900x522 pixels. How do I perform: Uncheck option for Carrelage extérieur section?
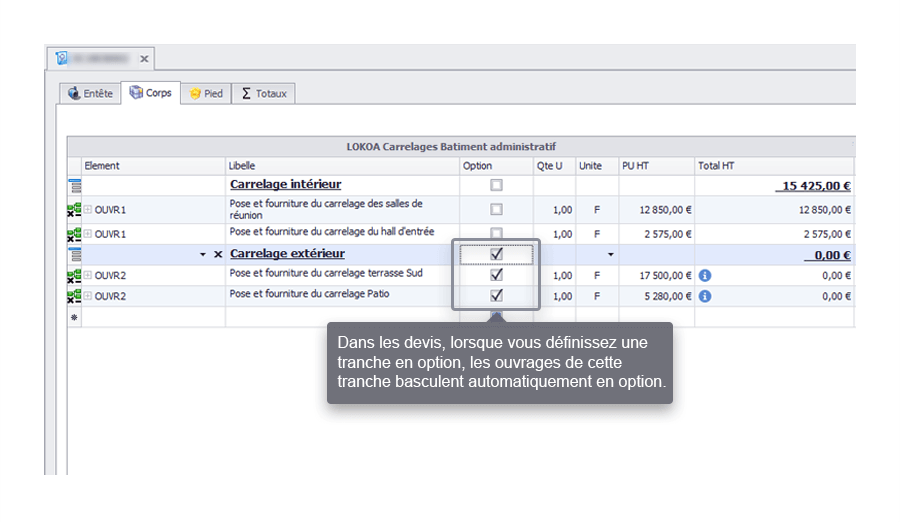point(496,254)
